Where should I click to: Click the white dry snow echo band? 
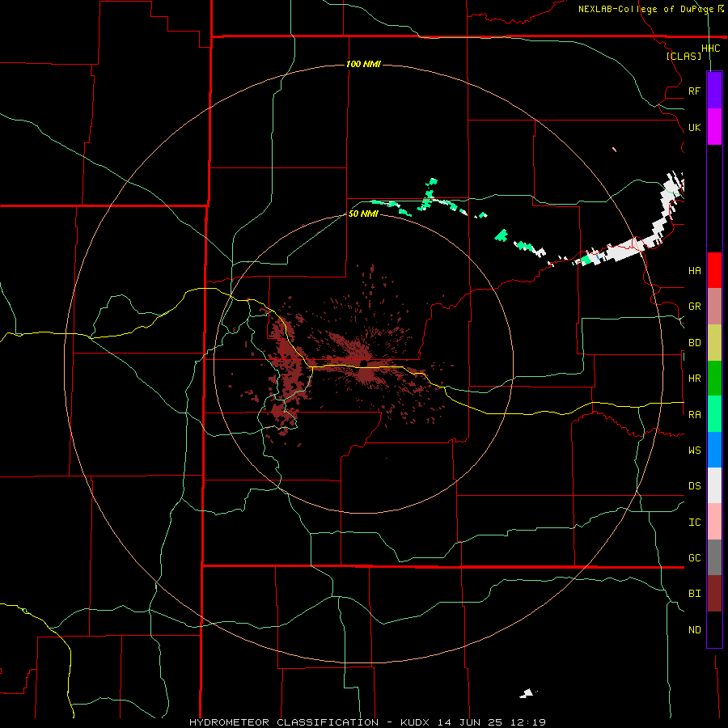624,248
